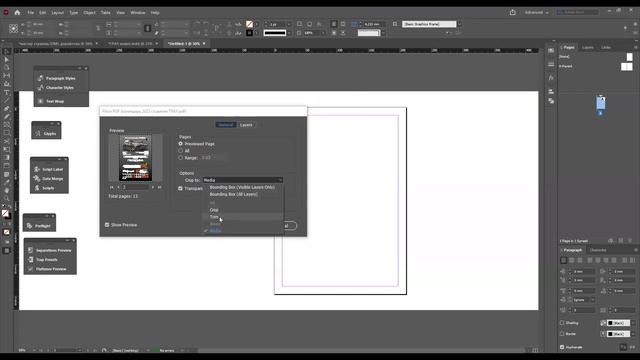Choose Bounding Box (Visible Layers Only) option

[x=242, y=187]
